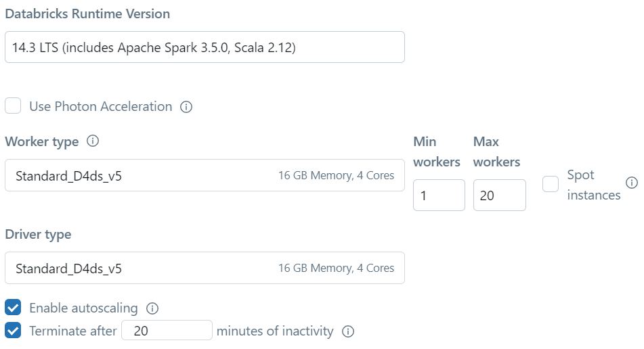Click info icon after minutes of inactivity

[348, 331]
